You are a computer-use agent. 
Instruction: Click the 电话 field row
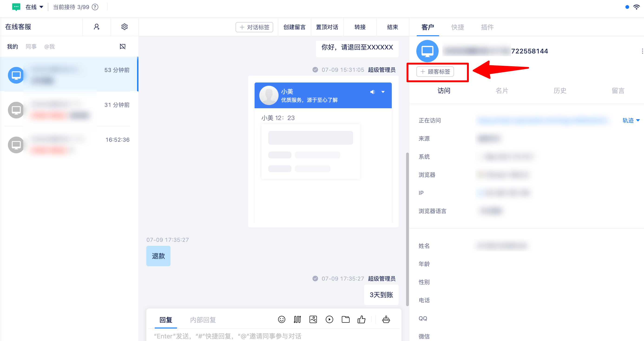[526, 300]
